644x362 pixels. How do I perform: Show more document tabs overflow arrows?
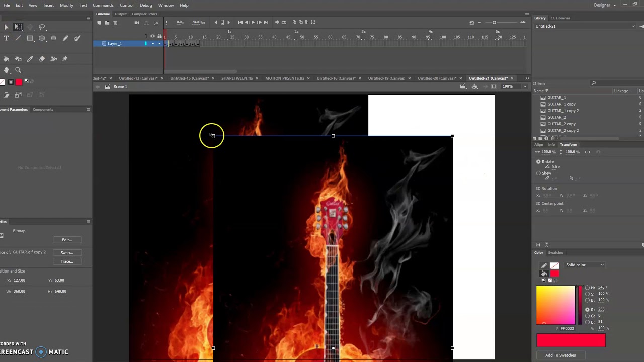coord(527,78)
